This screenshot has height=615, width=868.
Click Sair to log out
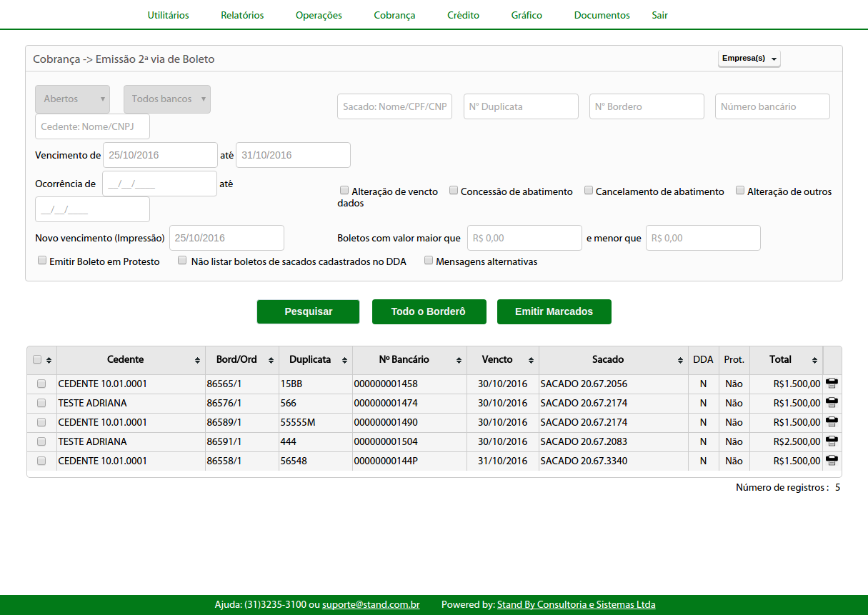click(659, 15)
